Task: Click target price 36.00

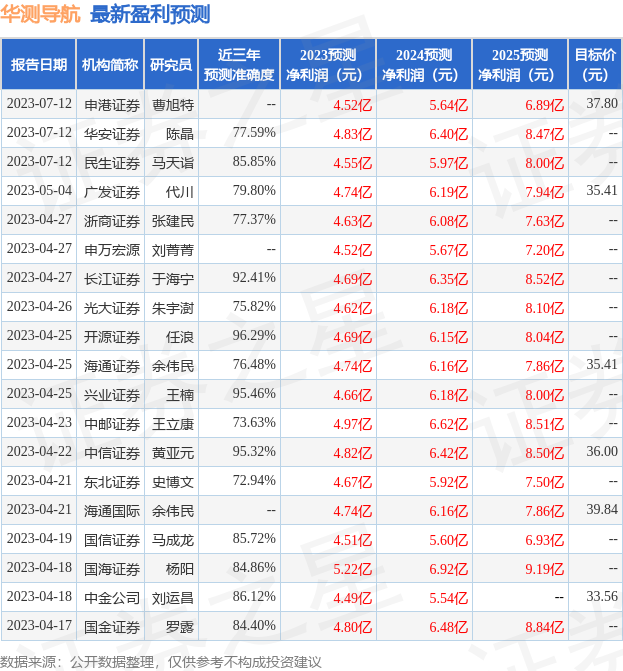Action: point(602,451)
